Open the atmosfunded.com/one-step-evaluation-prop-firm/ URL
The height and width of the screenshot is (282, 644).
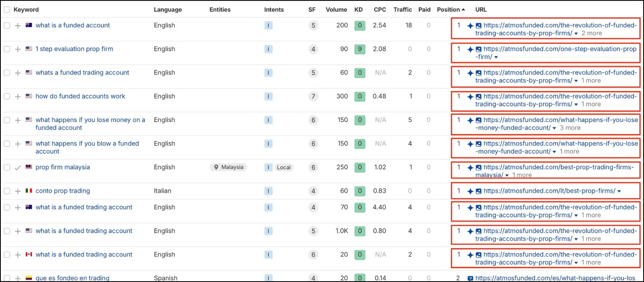[x=556, y=53]
